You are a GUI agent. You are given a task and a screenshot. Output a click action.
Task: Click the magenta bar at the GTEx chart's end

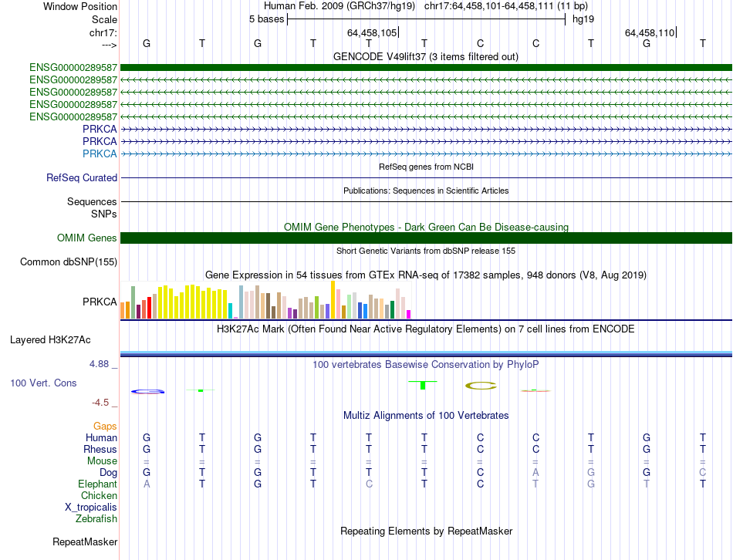(x=409, y=314)
